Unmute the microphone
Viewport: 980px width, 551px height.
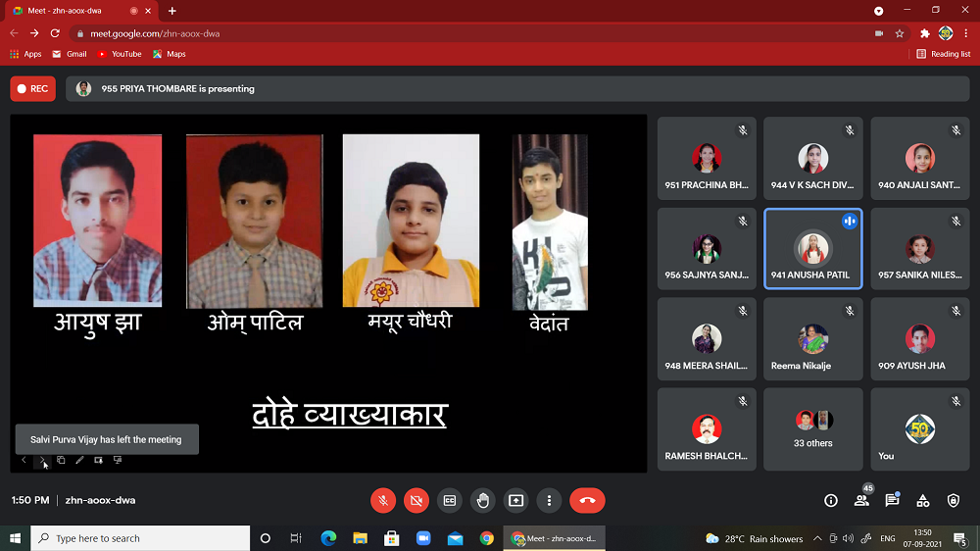[383, 500]
